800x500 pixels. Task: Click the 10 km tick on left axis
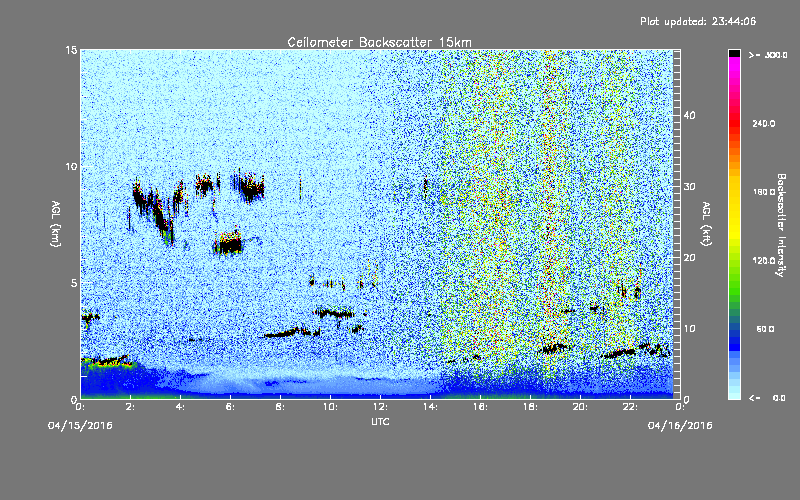coord(71,166)
